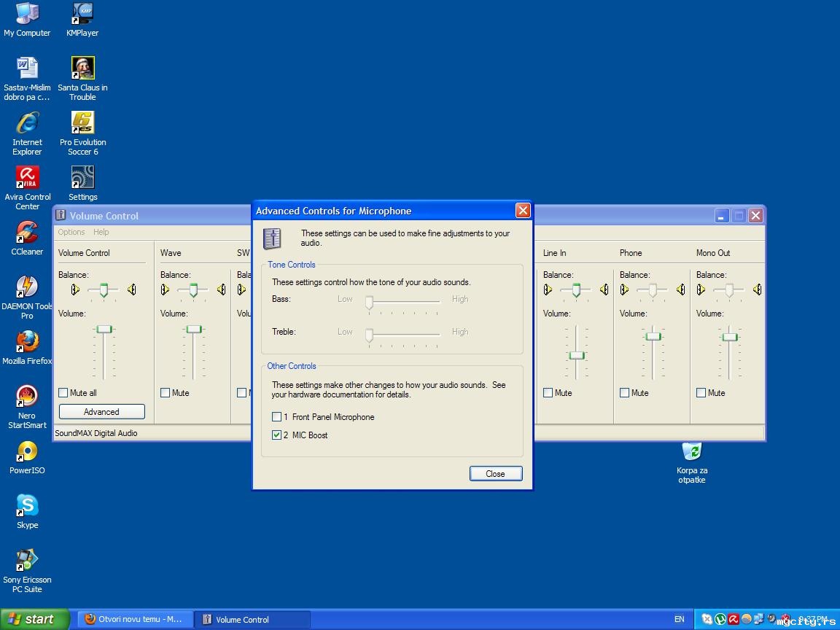Open Pro Evolution Soccer 6 shortcut
The image size is (840, 630).
point(82,123)
